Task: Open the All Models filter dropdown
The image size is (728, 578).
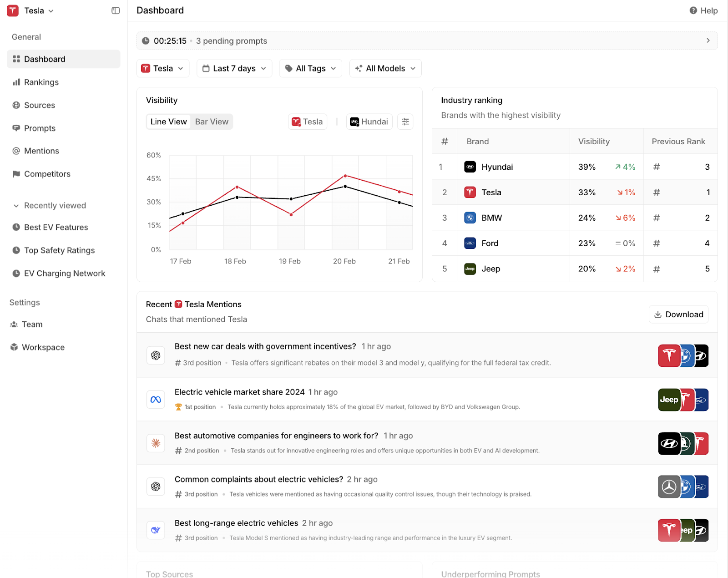Action: pos(385,68)
